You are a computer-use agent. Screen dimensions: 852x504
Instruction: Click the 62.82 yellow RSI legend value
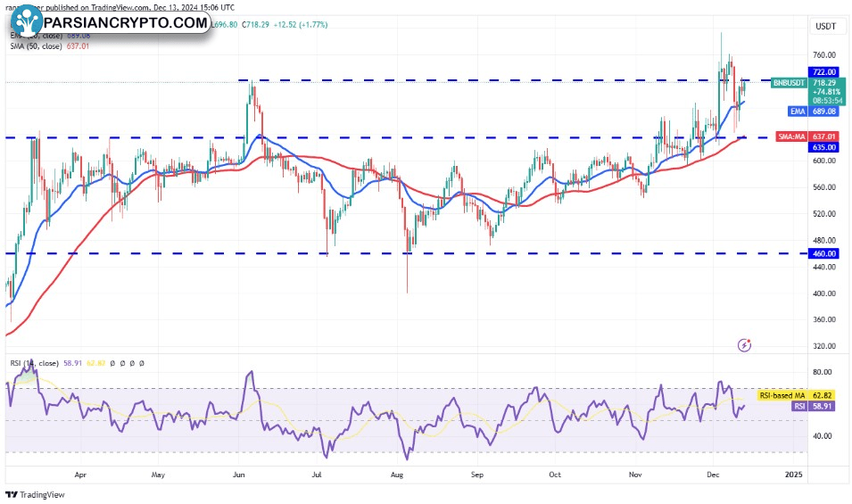coord(96,363)
